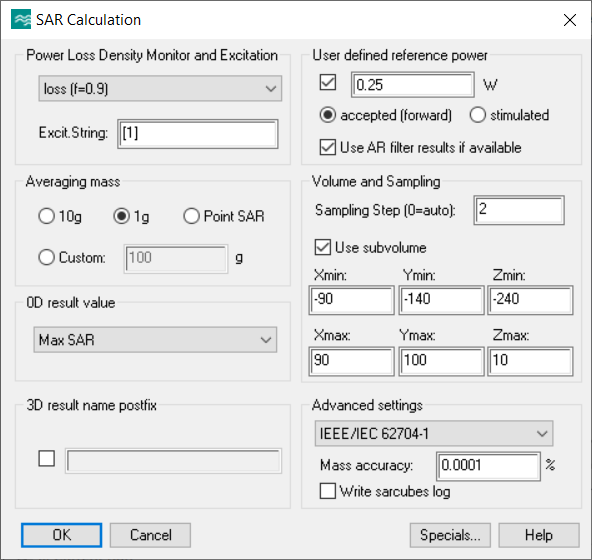Focus the Sampling Step input field
The height and width of the screenshot is (560, 592).
(519, 210)
